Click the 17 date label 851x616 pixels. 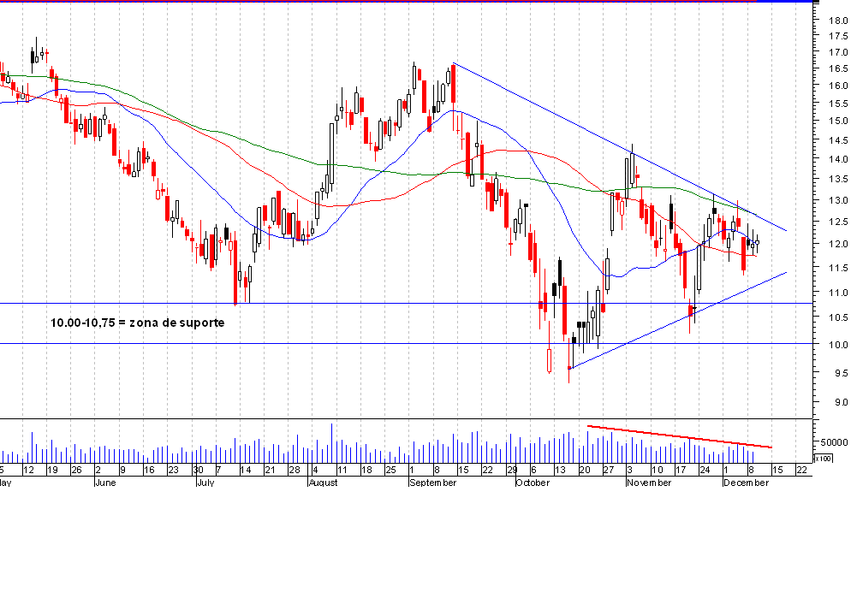[x=681, y=471]
